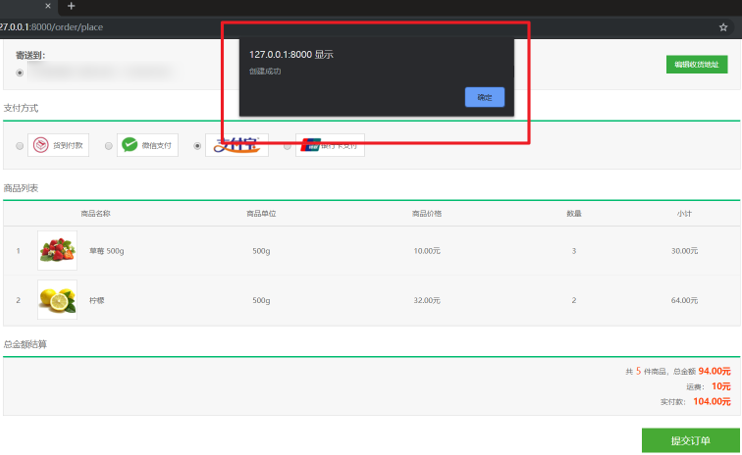Click the 30.00元 strawberry subtotal

tap(684, 251)
